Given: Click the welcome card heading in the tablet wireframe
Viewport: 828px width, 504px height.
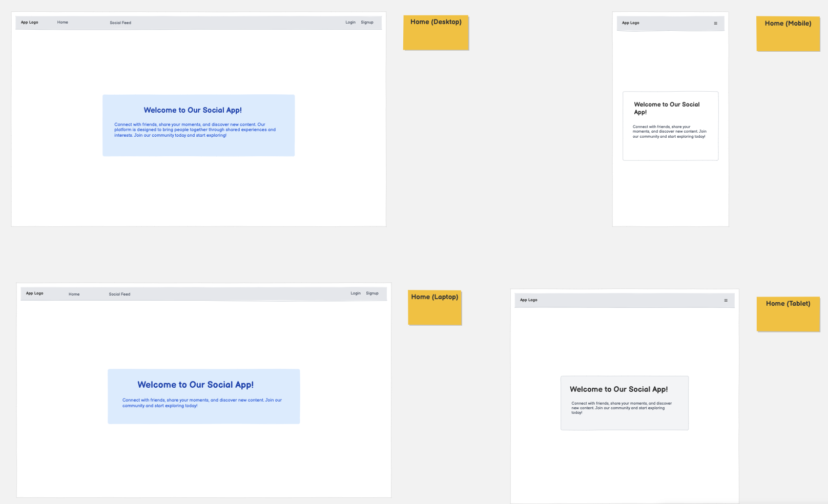Looking at the screenshot, I should [x=618, y=389].
